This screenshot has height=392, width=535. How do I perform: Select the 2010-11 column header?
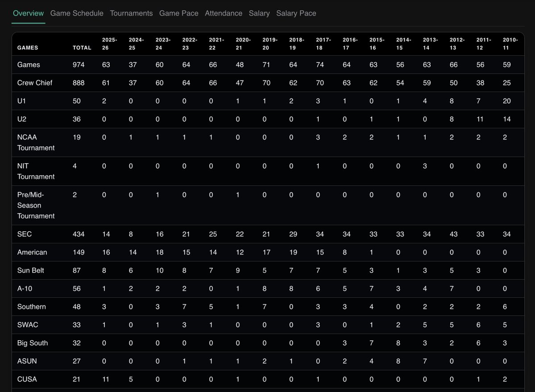tap(510, 44)
